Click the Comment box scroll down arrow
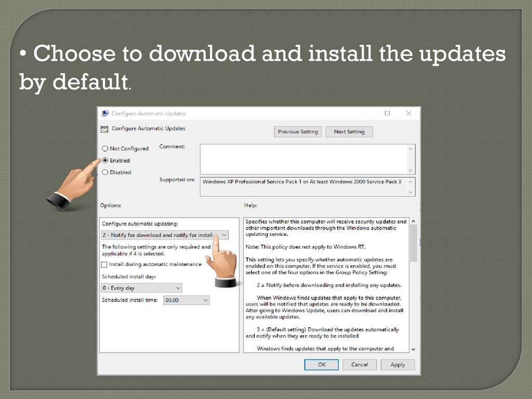The image size is (532, 399). click(410, 170)
